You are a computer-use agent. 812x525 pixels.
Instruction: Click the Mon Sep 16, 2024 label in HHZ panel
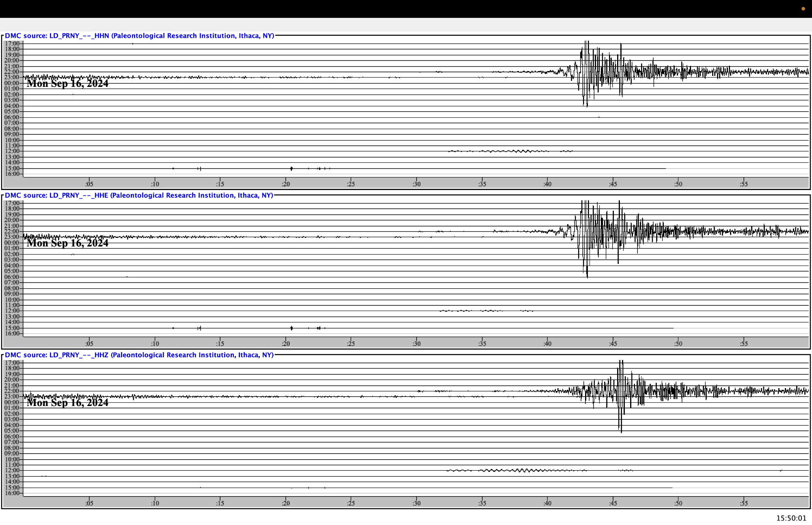(67, 403)
